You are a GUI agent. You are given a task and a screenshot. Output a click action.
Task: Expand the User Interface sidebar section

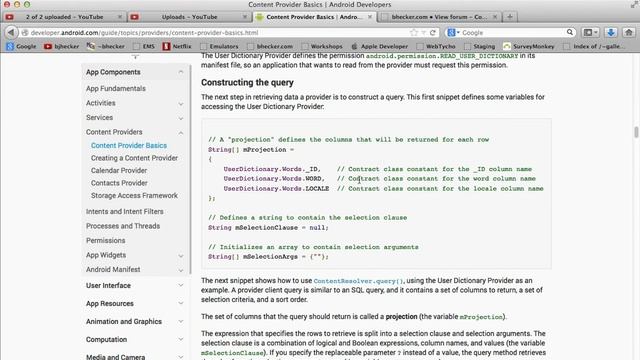(180, 286)
